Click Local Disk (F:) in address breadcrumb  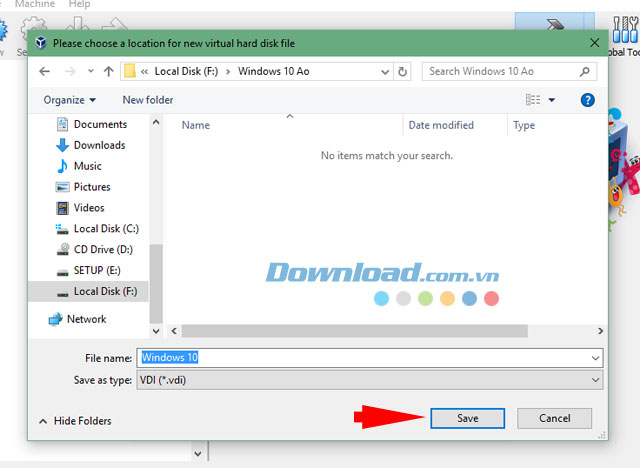coord(186,71)
